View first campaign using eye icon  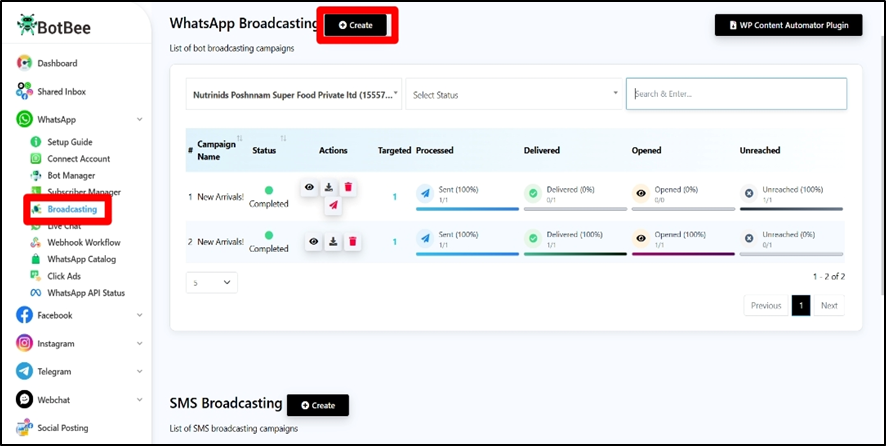point(312,187)
